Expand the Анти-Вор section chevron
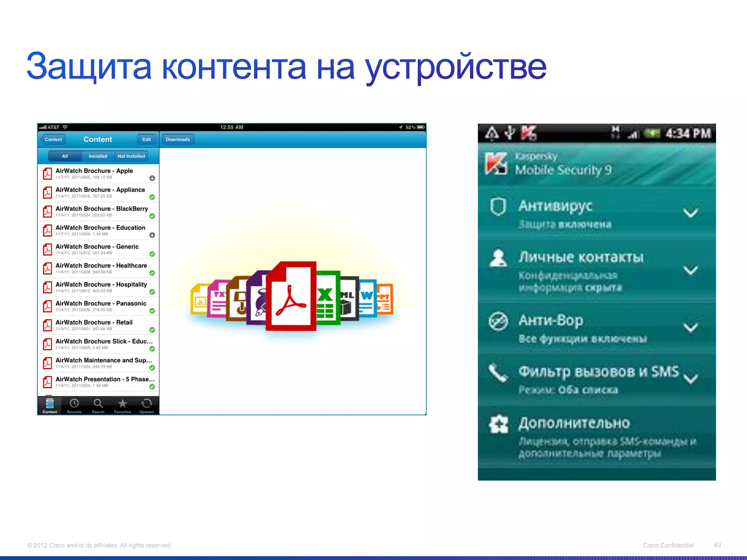 pyautogui.click(x=690, y=327)
